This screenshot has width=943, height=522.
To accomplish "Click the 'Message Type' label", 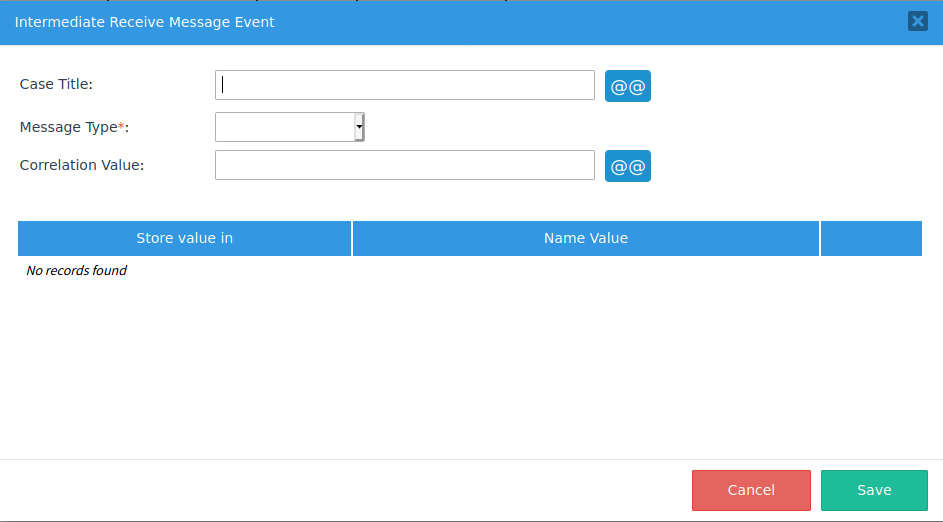I will [68, 127].
